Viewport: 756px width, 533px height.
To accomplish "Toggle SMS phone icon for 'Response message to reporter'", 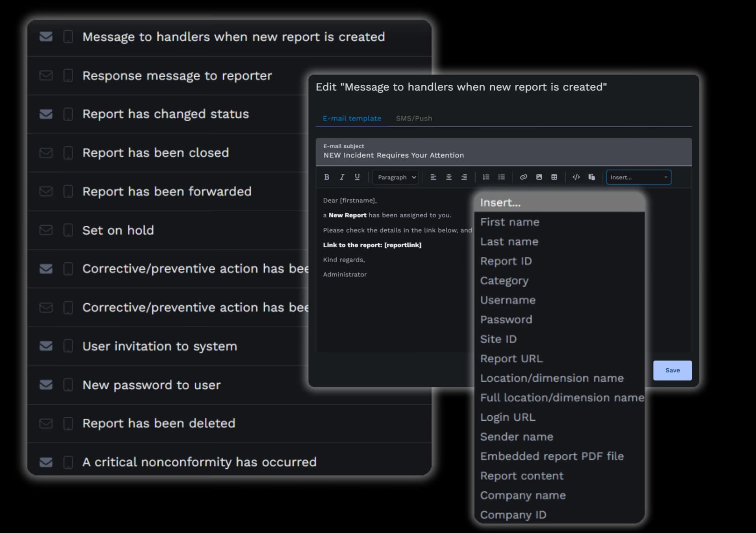I will pyautogui.click(x=68, y=75).
